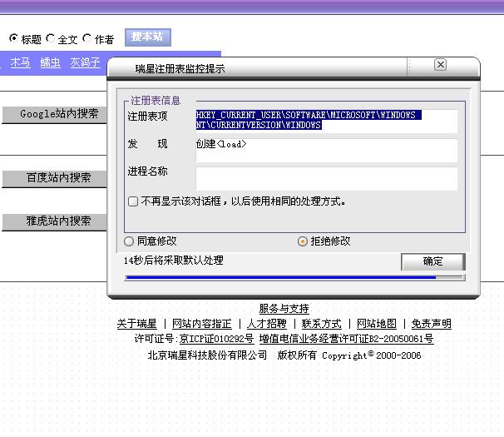This screenshot has height=437, width=504.
Task: Confirm with the 确定 button
Action: [433, 261]
